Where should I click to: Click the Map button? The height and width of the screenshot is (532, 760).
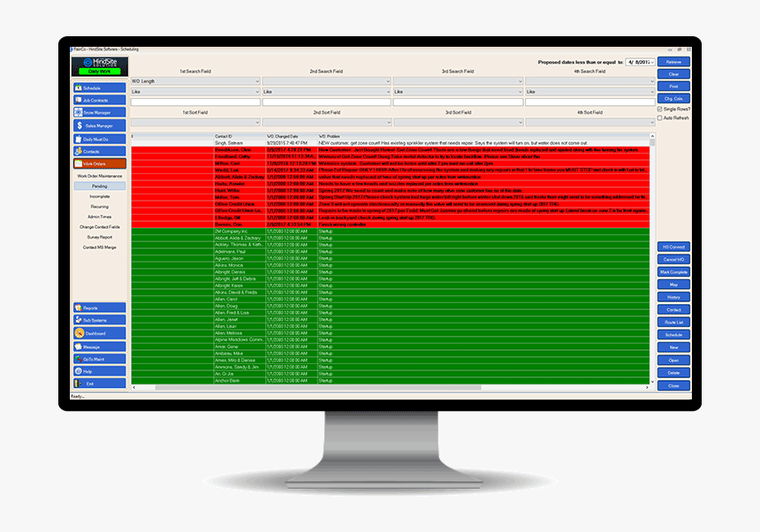673,285
